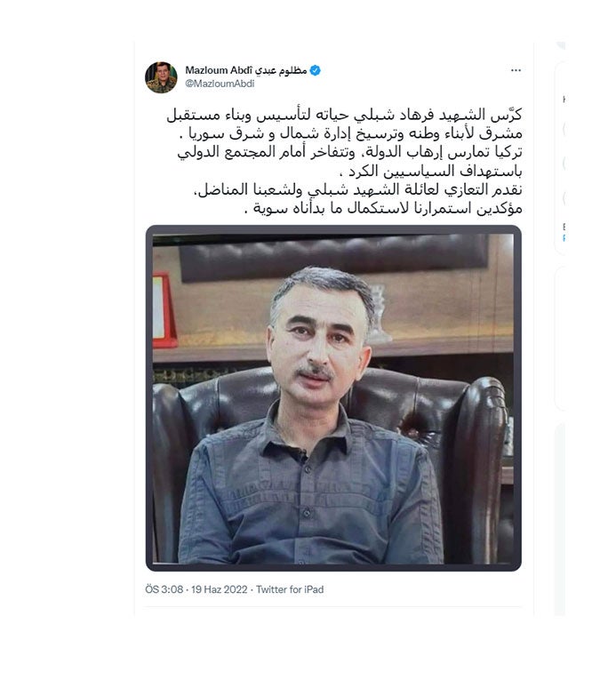The image size is (616, 688).
Task: Click the last line ending with سوية
Action: click(x=383, y=208)
